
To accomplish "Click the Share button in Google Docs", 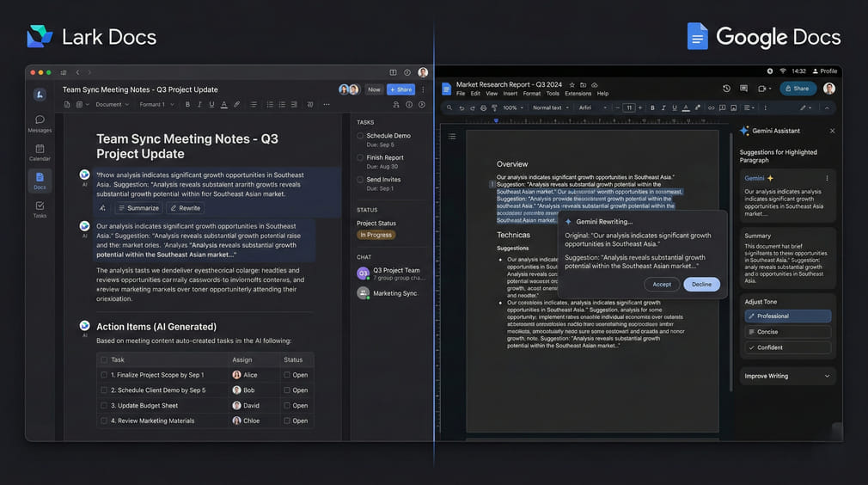I will (798, 89).
